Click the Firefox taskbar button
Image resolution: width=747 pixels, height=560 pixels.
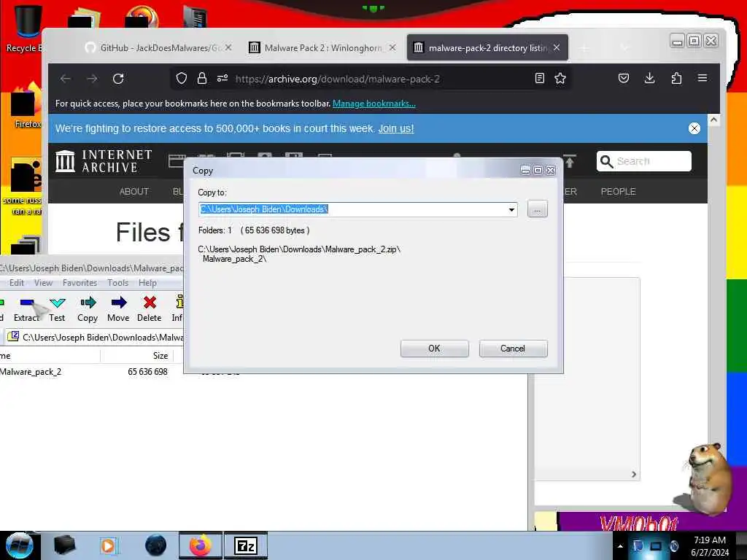click(200, 545)
